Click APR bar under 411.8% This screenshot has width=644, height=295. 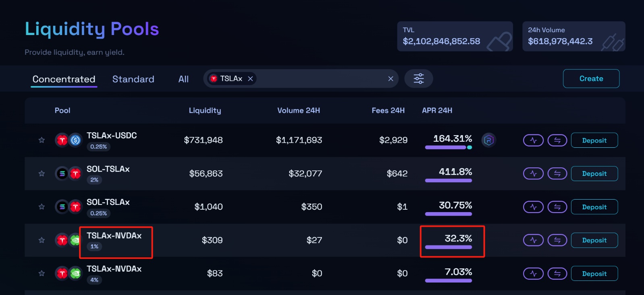click(448, 181)
